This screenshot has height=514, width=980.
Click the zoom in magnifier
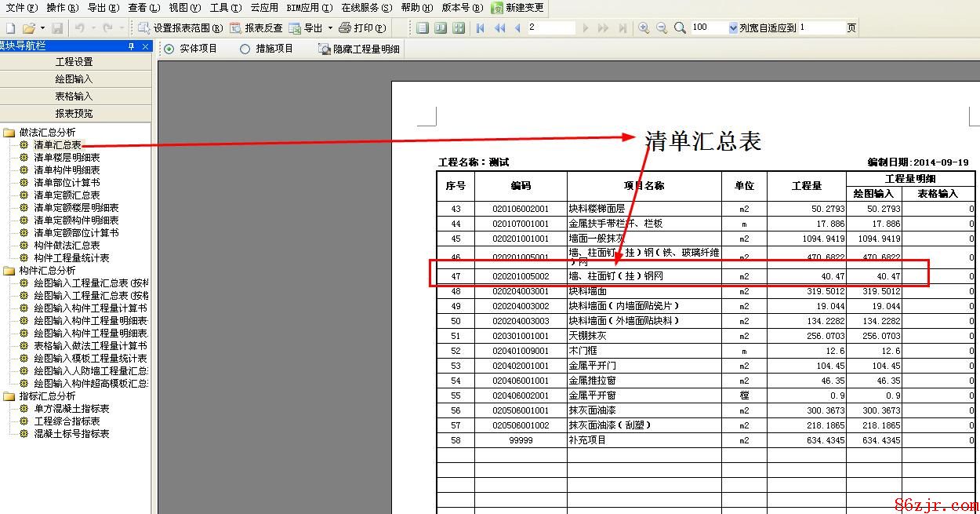tap(644, 28)
